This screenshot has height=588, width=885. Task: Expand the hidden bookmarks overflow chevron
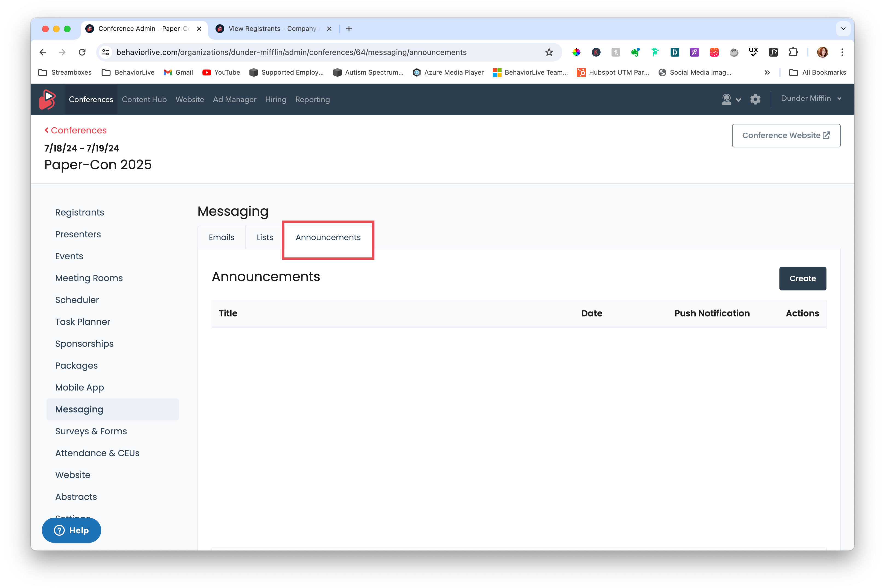767,72
